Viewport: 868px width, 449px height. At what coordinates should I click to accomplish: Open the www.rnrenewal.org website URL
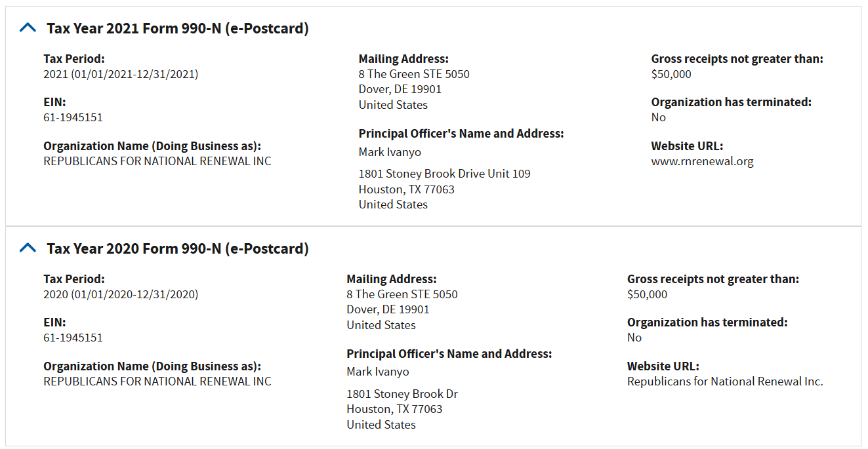coord(702,161)
